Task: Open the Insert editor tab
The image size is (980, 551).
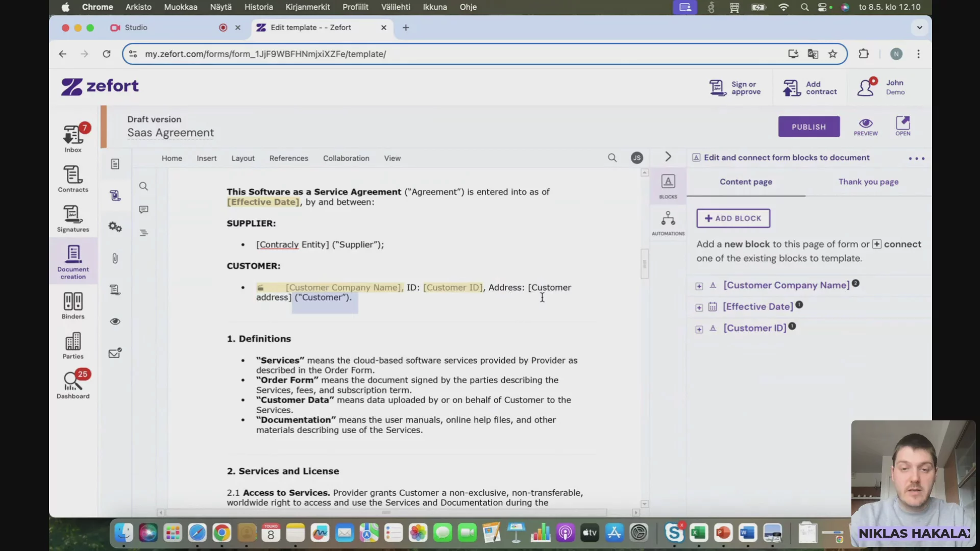Action: (207, 159)
